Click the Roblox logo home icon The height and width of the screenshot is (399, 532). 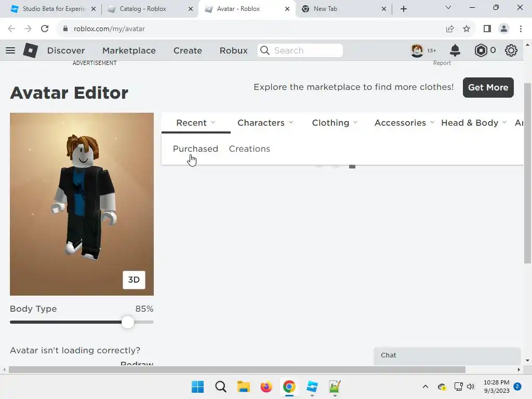pyautogui.click(x=30, y=50)
